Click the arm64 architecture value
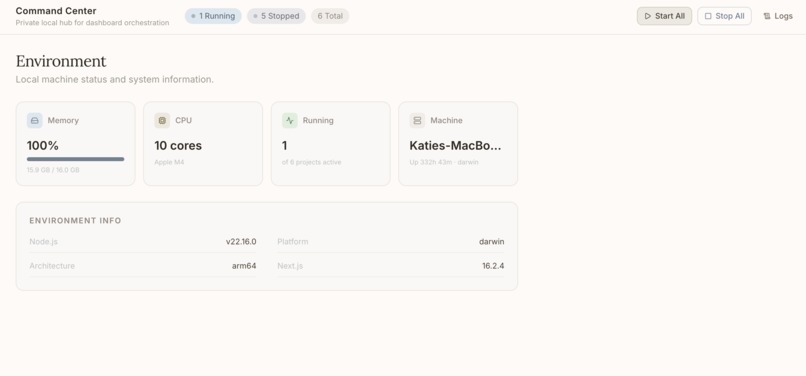Image resolution: width=806 pixels, height=376 pixels. point(244,266)
